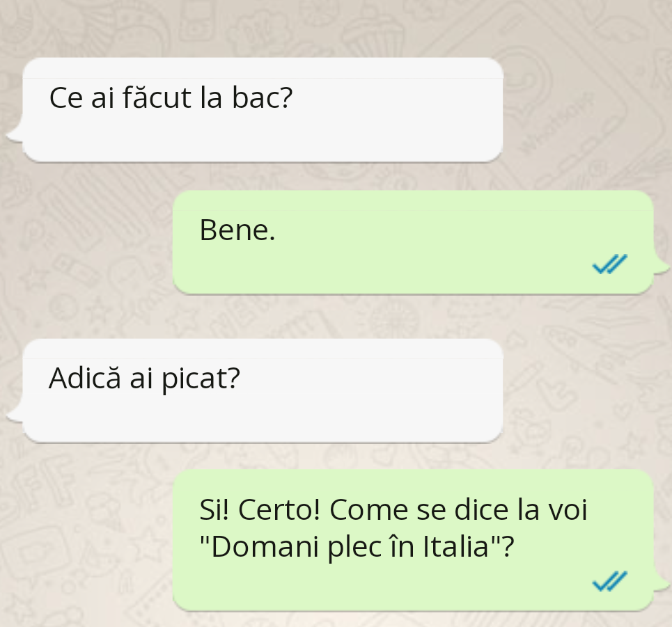Viewport: 672px width, 627px height.
Task: Click the word "bac?" in the first message
Action: (263, 97)
